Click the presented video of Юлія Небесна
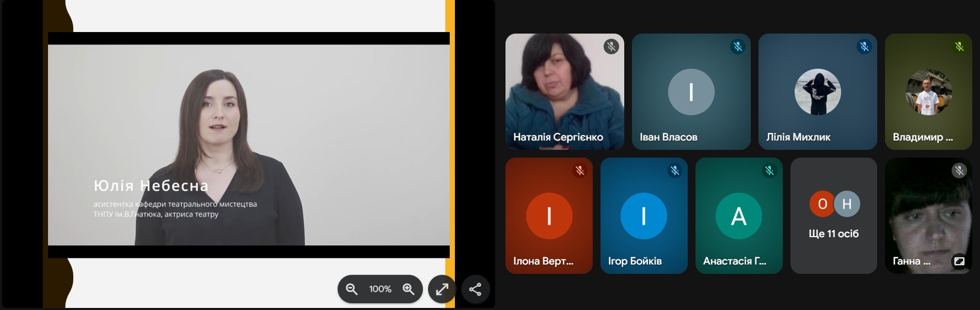This screenshot has height=310, width=980. click(x=248, y=145)
